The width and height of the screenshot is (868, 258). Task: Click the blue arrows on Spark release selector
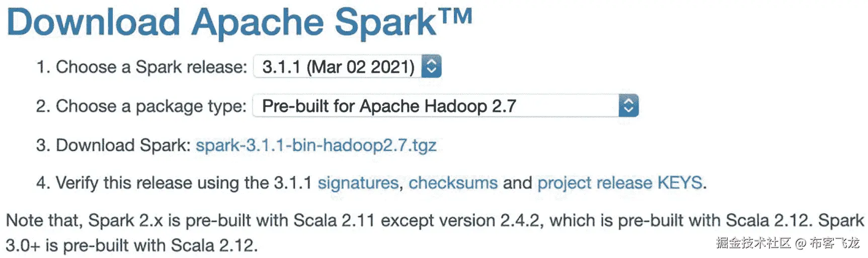click(431, 66)
